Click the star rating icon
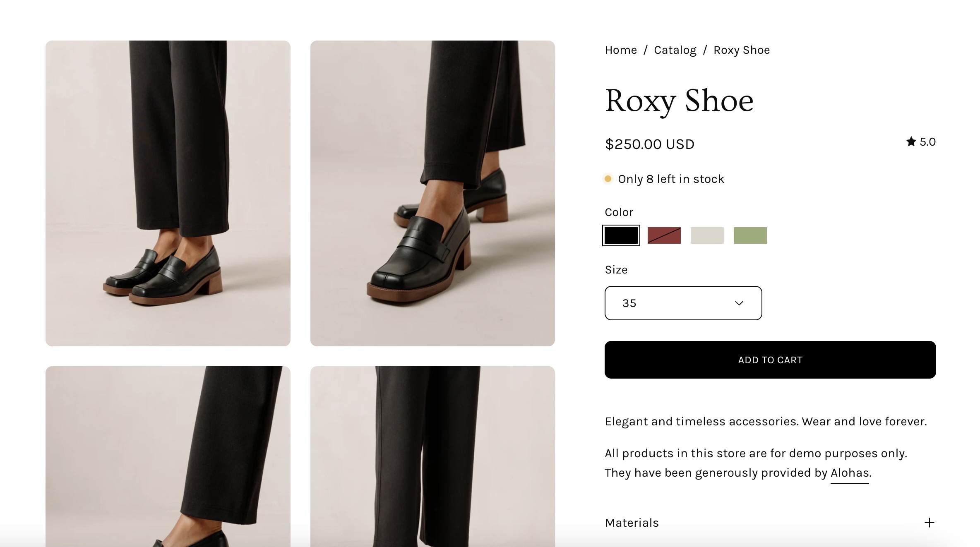The height and width of the screenshot is (547, 980). click(x=911, y=142)
